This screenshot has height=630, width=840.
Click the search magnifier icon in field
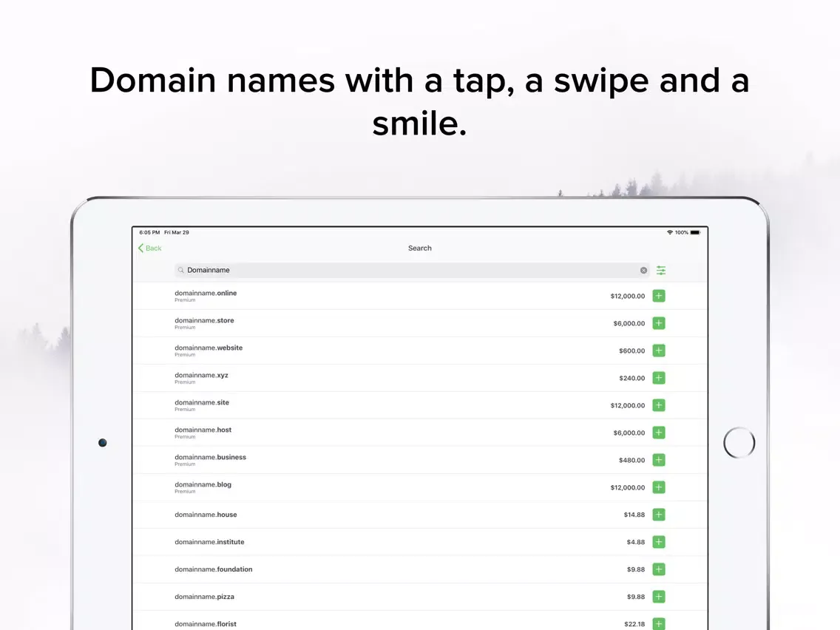pyautogui.click(x=181, y=270)
